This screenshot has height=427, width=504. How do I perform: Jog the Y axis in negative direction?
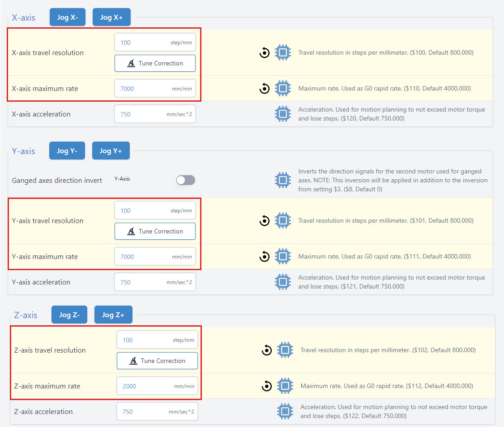(x=67, y=151)
